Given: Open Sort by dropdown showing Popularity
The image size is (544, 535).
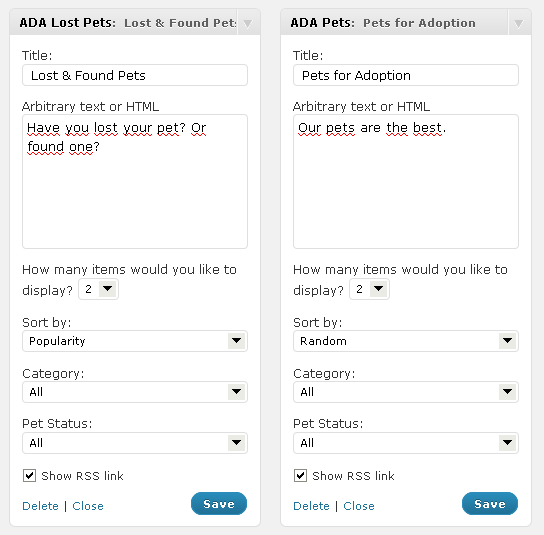Looking at the screenshot, I should coord(135,341).
